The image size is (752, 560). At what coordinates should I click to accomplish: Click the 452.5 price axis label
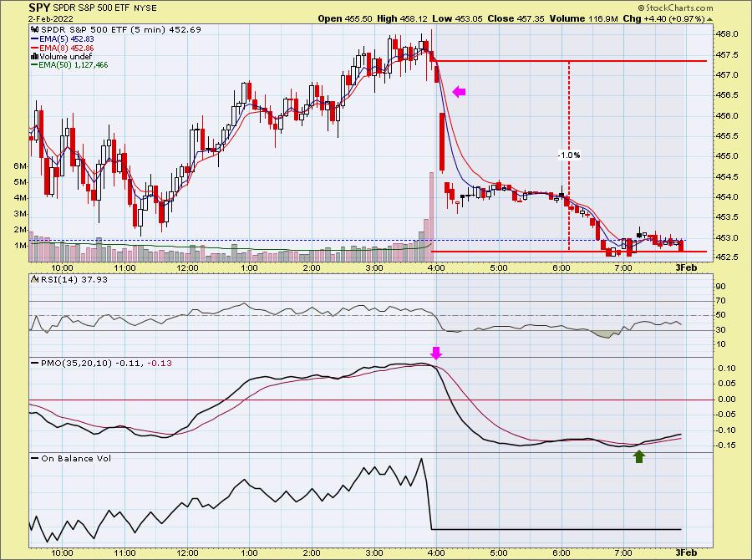coord(727,257)
